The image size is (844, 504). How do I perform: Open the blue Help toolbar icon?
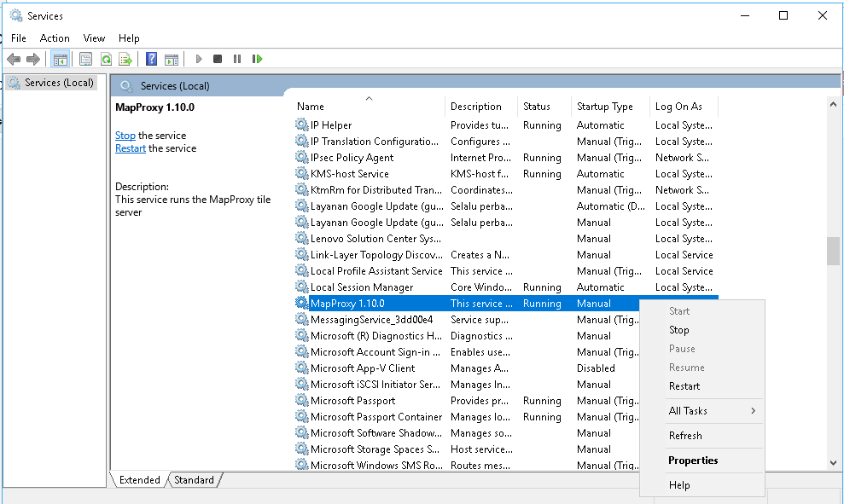152,59
